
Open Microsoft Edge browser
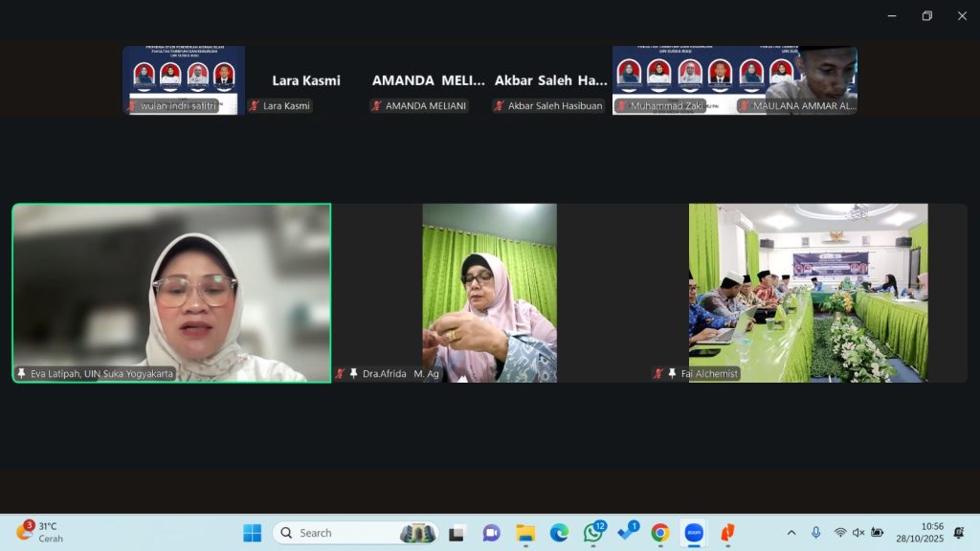pyautogui.click(x=559, y=533)
